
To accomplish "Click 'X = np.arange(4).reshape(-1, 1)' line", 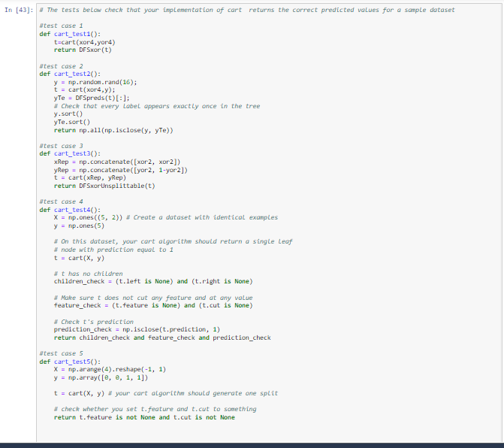I will tap(110, 369).
